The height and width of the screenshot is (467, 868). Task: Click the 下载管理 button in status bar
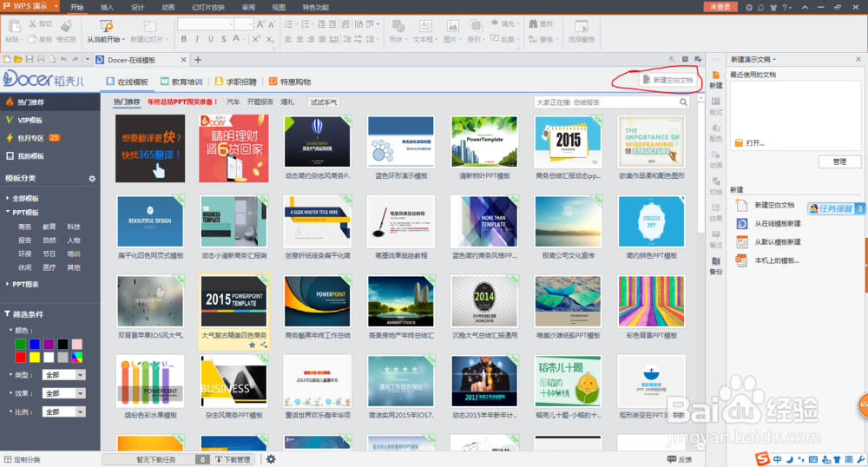click(x=233, y=459)
